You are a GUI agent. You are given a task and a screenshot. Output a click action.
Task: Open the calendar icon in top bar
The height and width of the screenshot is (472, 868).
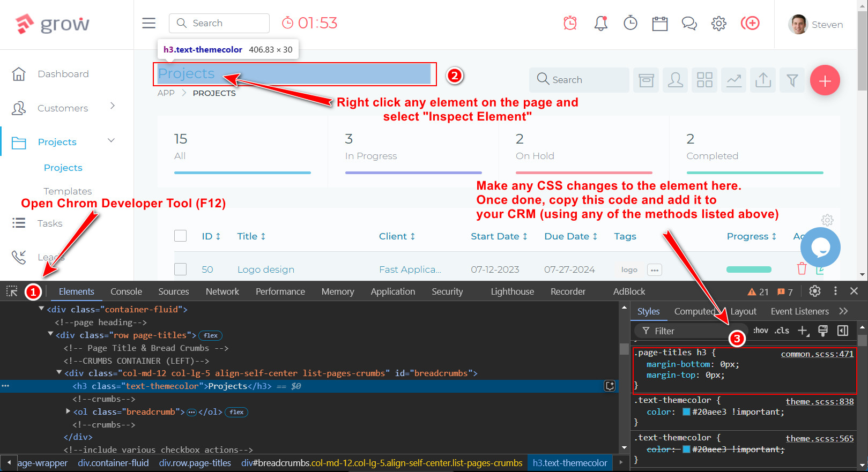coord(659,24)
